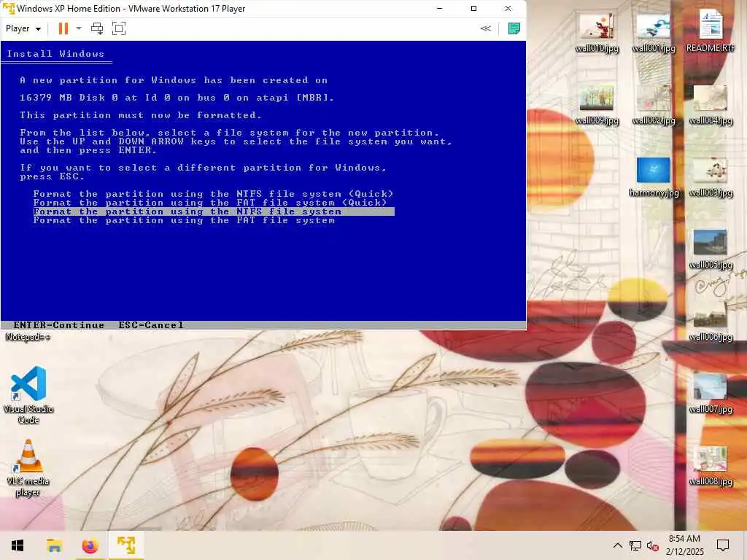The image size is (747, 560).
Task: Select the VLC media player desktop shortcut
Action: 28,467
